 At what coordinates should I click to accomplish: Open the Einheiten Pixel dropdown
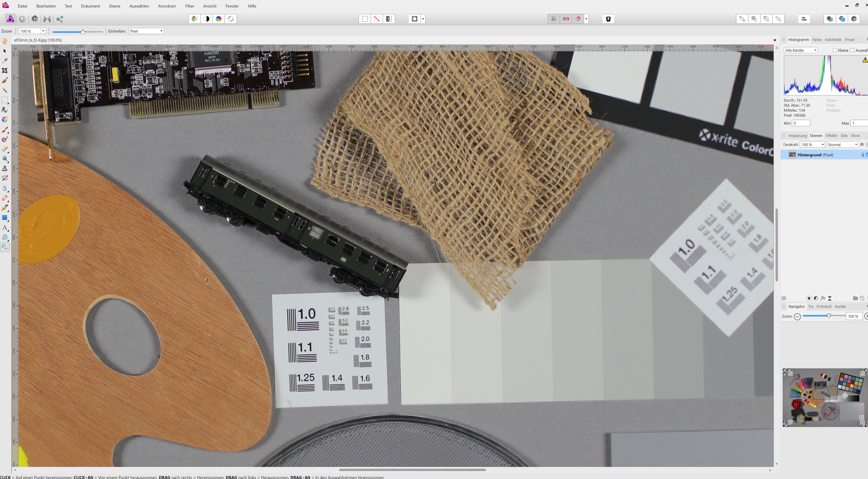(x=146, y=31)
